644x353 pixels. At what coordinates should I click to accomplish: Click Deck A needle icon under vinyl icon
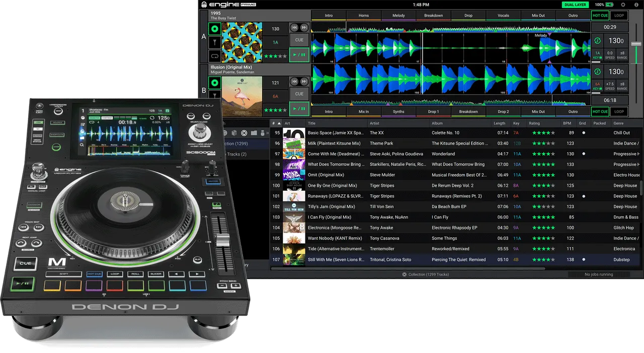215,43
